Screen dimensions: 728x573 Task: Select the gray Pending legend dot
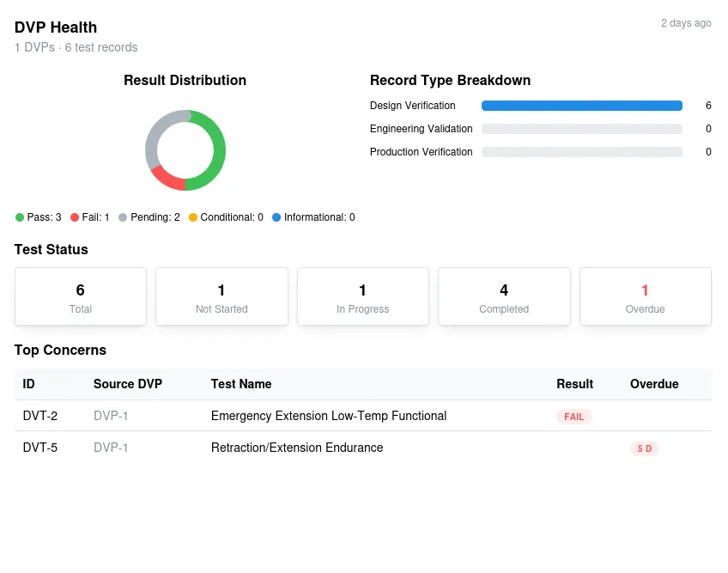(123, 217)
